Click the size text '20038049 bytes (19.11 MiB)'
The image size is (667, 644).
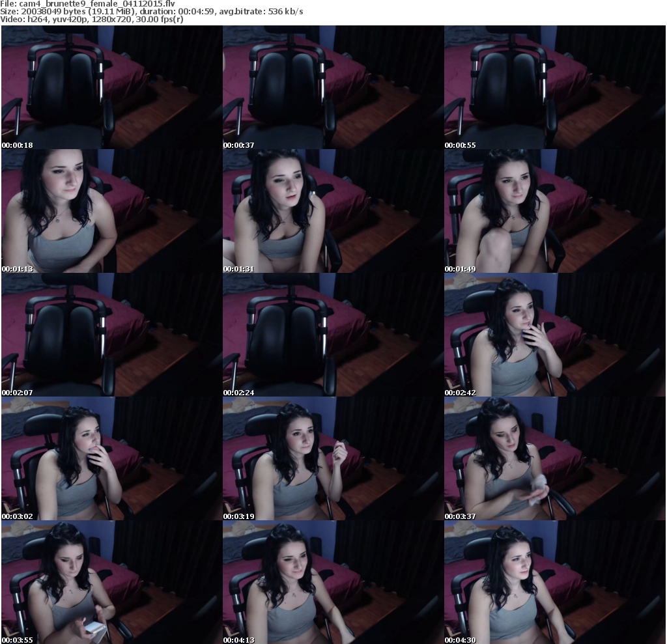[77, 12]
